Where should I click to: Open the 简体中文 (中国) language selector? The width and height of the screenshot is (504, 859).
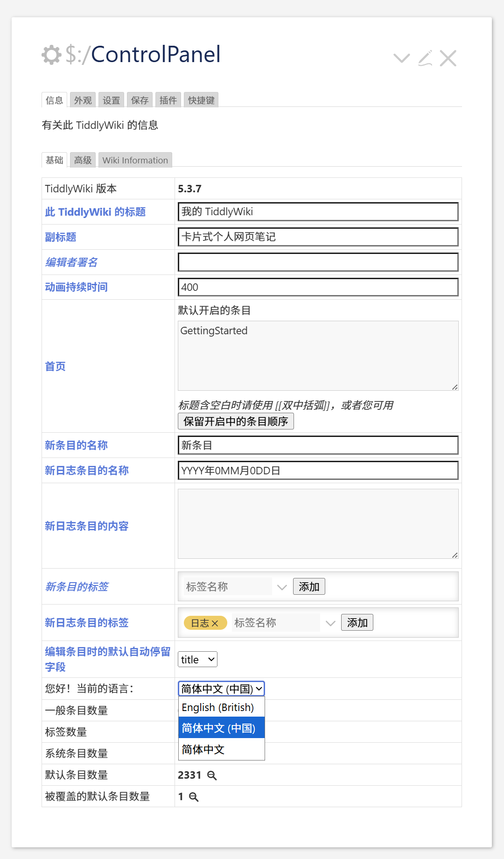[x=222, y=689]
